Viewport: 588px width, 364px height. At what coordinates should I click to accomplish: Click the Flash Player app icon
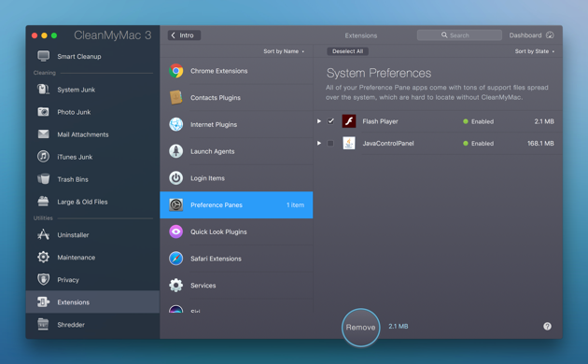(349, 121)
